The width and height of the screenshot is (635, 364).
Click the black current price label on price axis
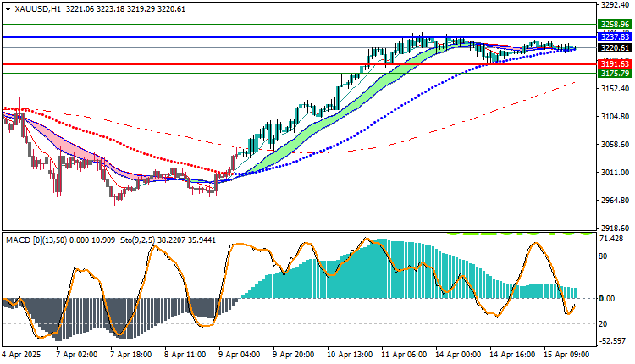coord(615,47)
